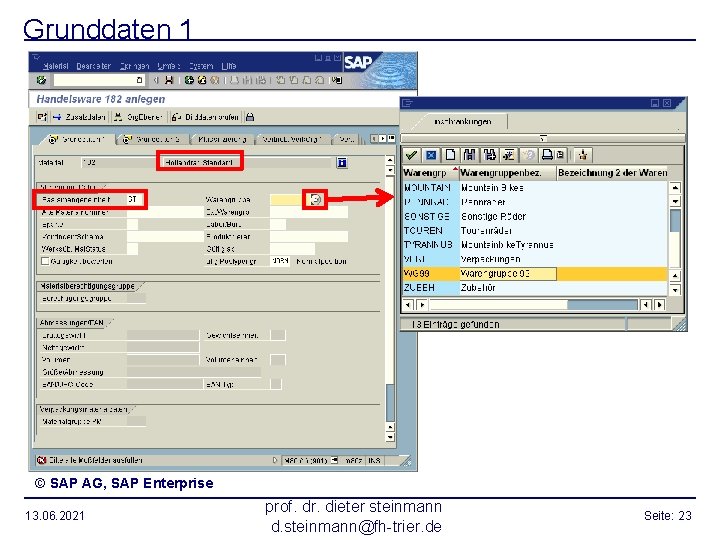
Task: Select the TOUREN Tourenräder row
Action: coord(534,231)
